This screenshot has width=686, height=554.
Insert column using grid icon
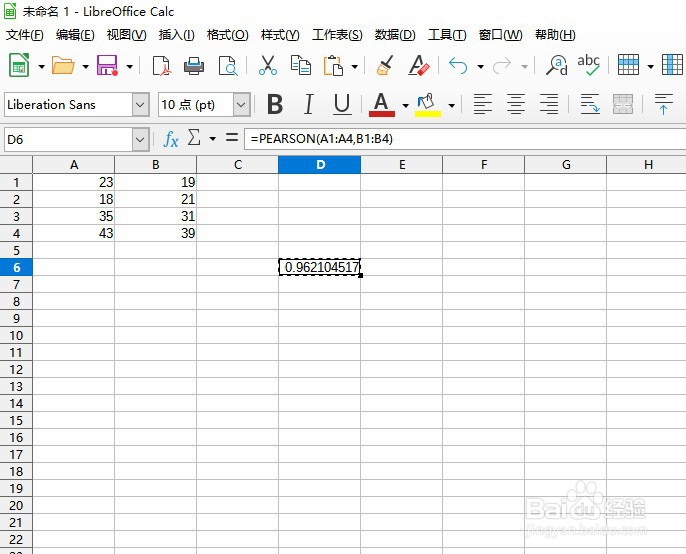coord(672,65)
